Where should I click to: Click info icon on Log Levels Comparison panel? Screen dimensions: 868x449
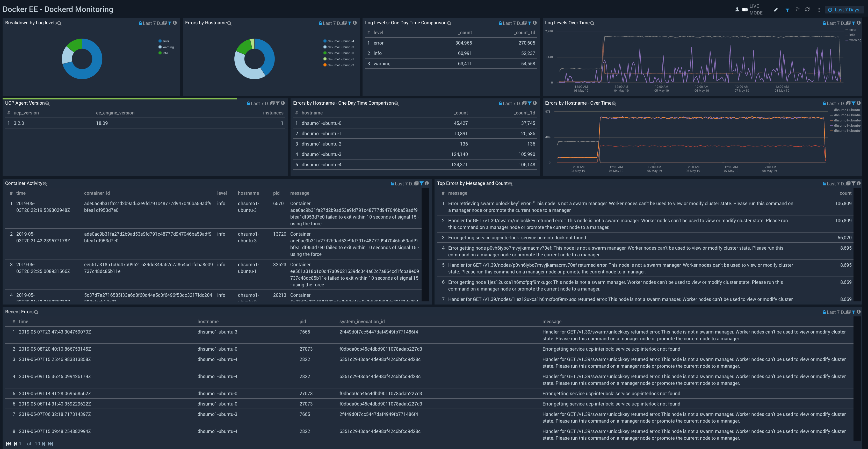pyautogui.click(x=535, y=23)
